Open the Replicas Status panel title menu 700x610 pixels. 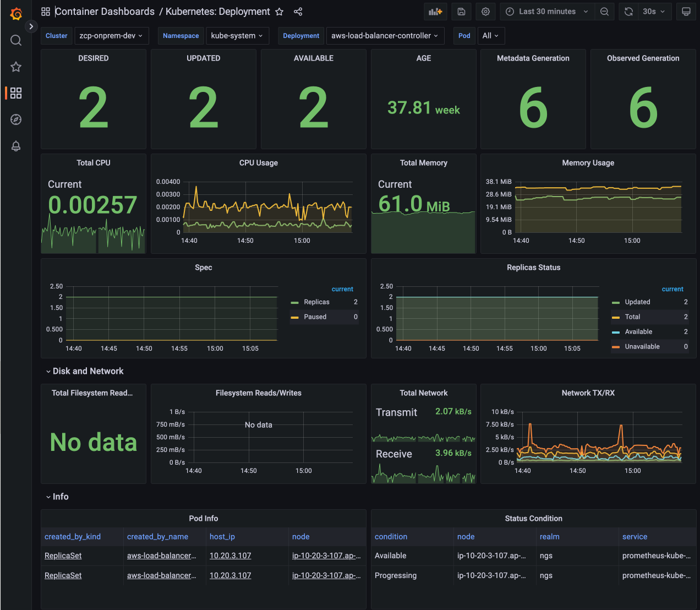point(534,268)
